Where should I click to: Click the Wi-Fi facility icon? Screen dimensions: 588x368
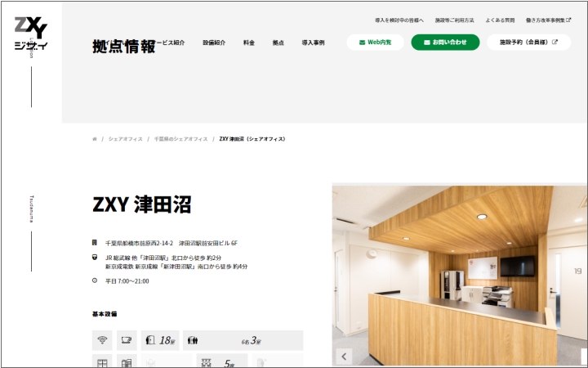tap(102, 340)
